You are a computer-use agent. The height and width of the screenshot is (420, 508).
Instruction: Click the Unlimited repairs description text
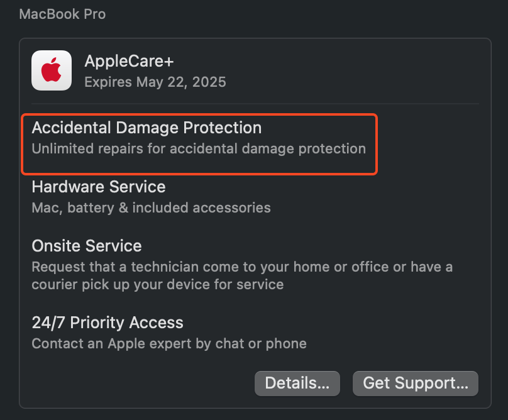click(198, 149)
